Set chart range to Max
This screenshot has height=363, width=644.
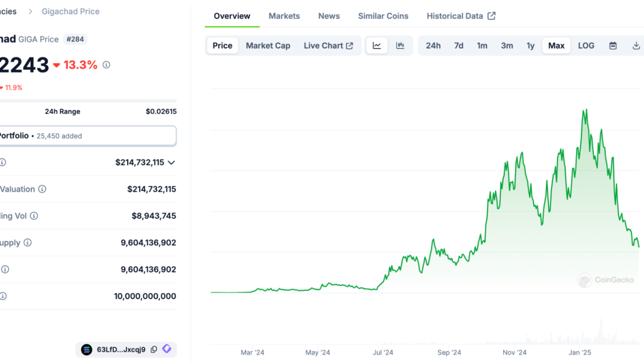[556, 46]
